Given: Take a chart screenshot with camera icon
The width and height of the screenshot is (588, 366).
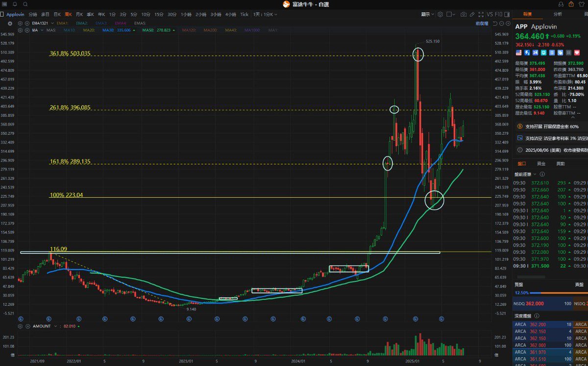Looking at the screenshot, I should [x=464, y=14].
